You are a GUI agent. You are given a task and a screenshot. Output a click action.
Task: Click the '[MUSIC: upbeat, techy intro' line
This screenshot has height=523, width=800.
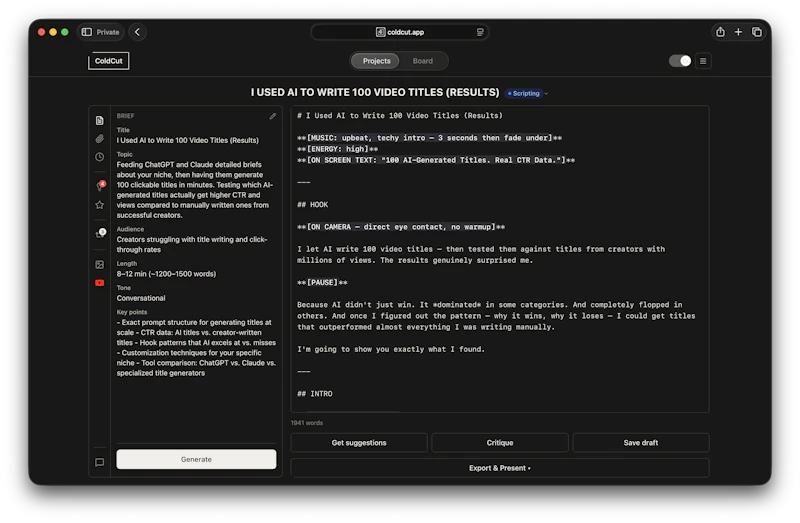[430, 138]
